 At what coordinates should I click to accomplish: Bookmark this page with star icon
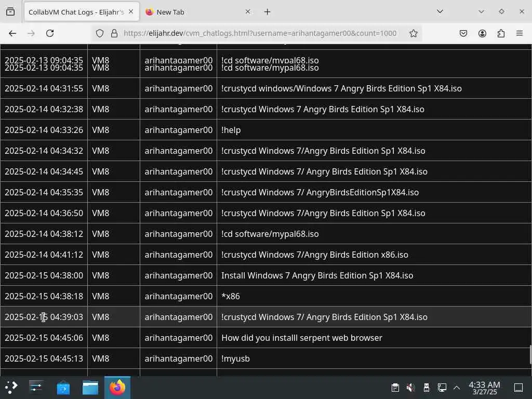point(413,33)
